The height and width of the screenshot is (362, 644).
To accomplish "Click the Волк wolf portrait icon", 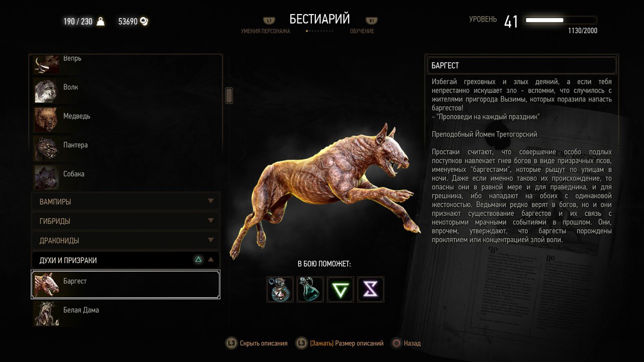I will click(x=46, y=90).
